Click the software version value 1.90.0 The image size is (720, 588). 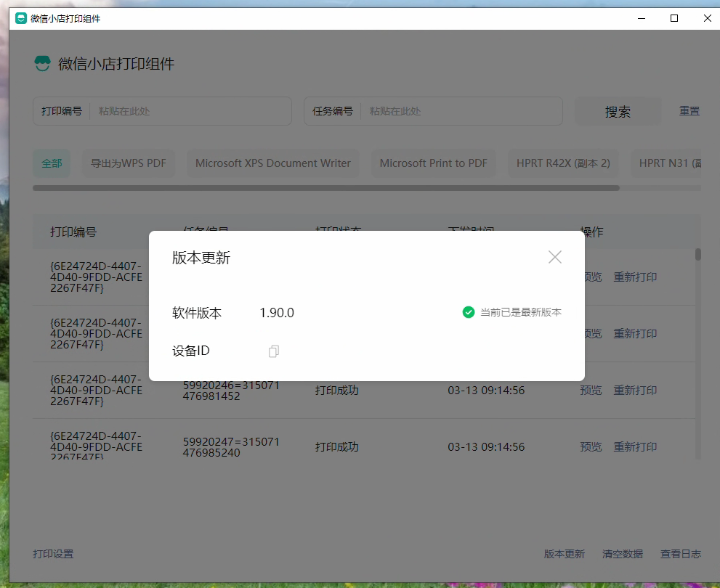[x=277, y=313]
